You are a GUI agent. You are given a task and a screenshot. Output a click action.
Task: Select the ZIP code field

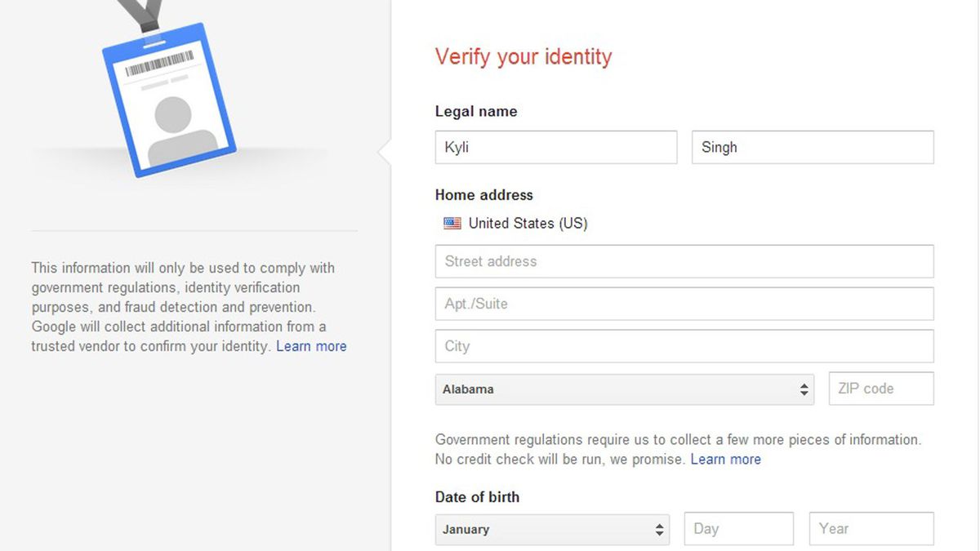(880, 389)
